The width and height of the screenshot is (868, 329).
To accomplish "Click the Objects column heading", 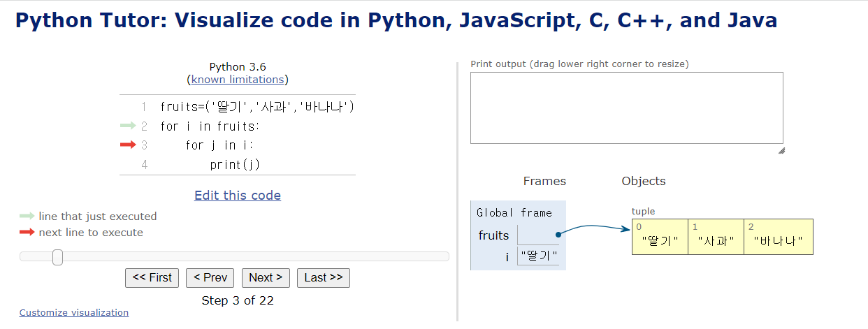I will pos(644,181).
